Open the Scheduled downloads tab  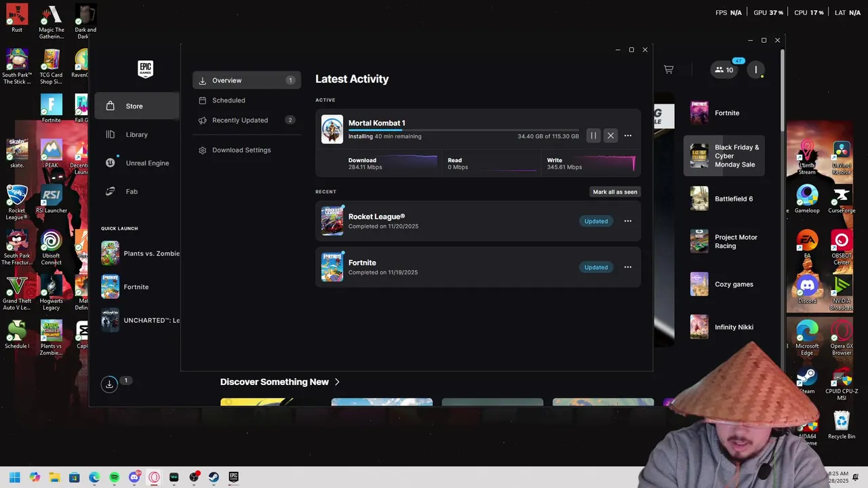point(247,100)
